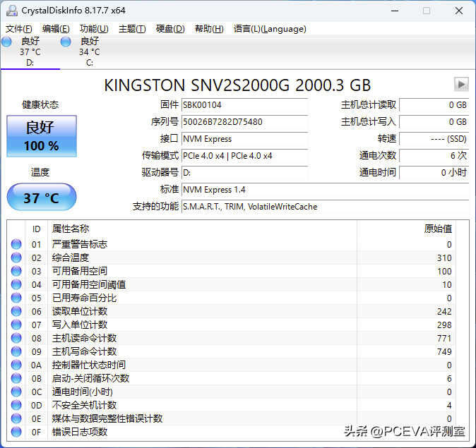The width and height of the screenshot is (476, 448).
Task: Open the 功能(U) menu
Action: (x=94, y=29)
